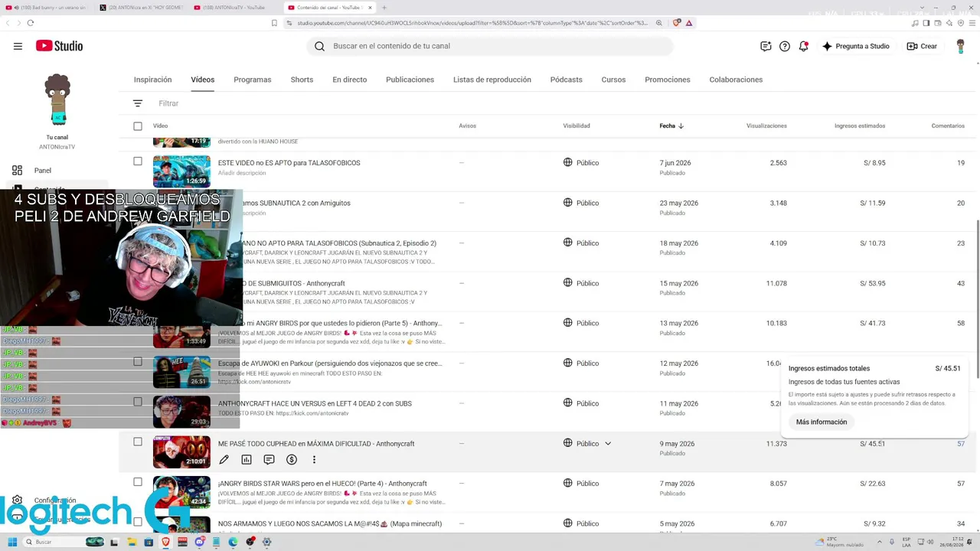The image size is (980, 551).
Task: Click the search magnifier icon
Action: point(319,46)
